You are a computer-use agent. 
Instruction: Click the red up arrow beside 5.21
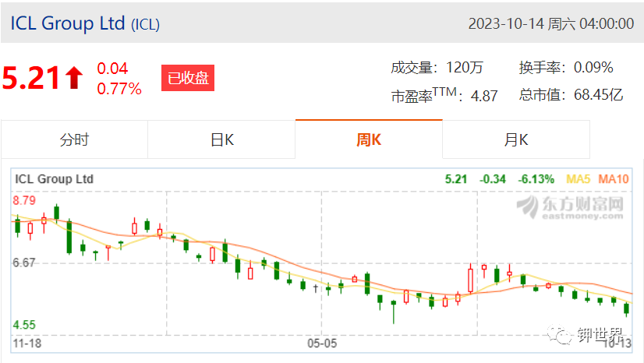74,78
